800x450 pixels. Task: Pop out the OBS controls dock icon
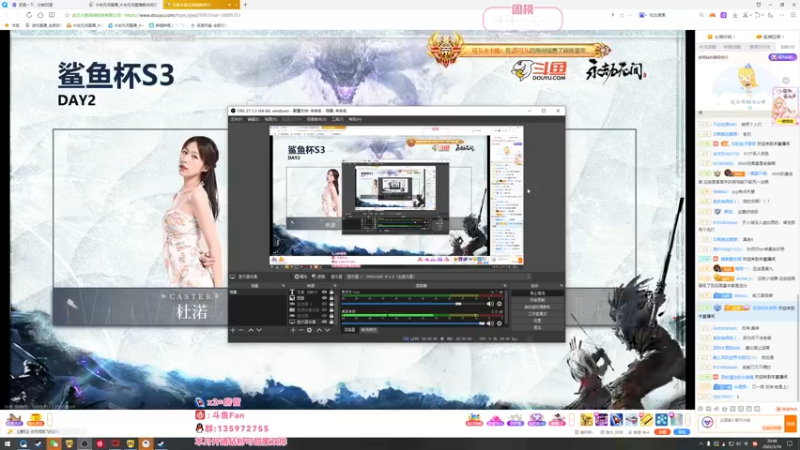pos(561,286)
